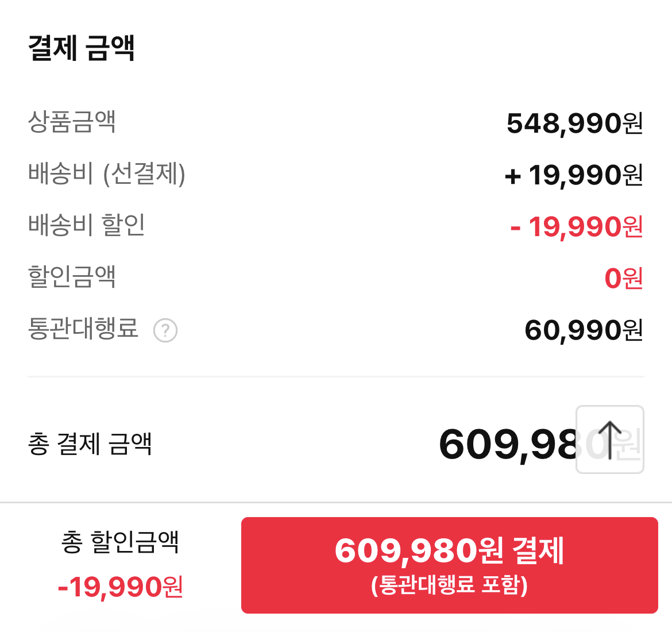
Task: Click the amount under 총 할인금액
Action: (121, 587)
